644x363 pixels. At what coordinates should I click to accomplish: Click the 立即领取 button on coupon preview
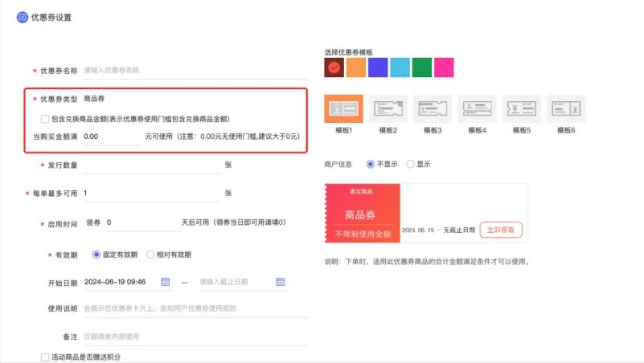click(x=502, y=229)
